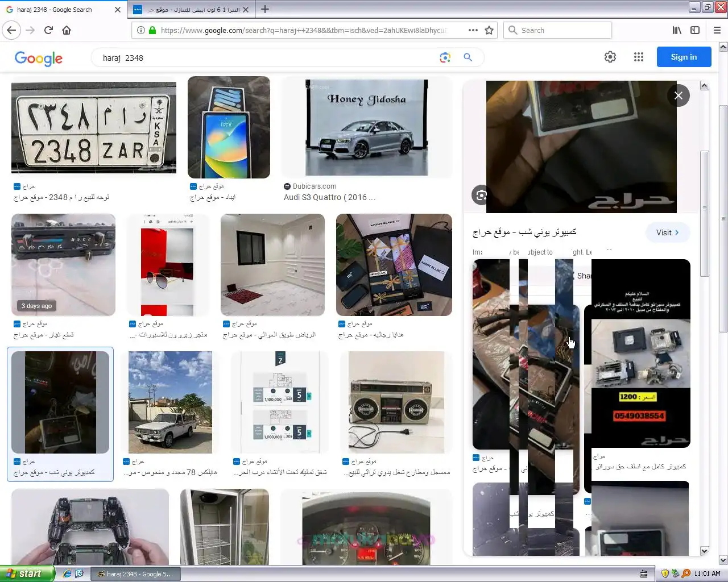Click the Dubicars.com source link
The height and width of the screenshot is (582, 728).
click(x=315, y=186)
